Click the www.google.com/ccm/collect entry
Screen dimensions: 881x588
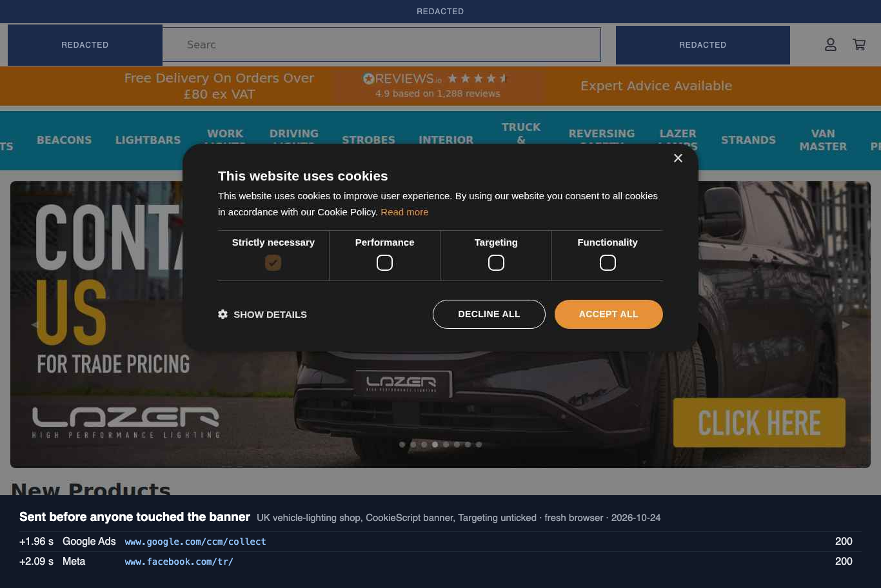tap(195, 542)
